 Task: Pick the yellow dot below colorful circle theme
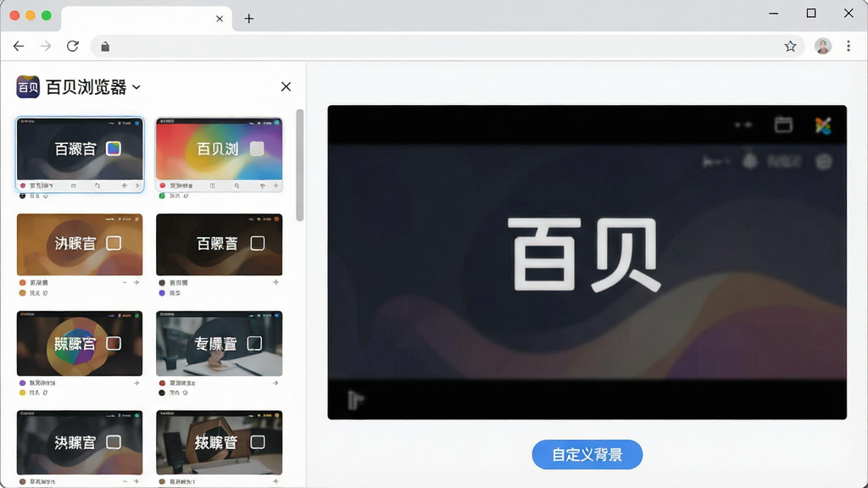23,393
